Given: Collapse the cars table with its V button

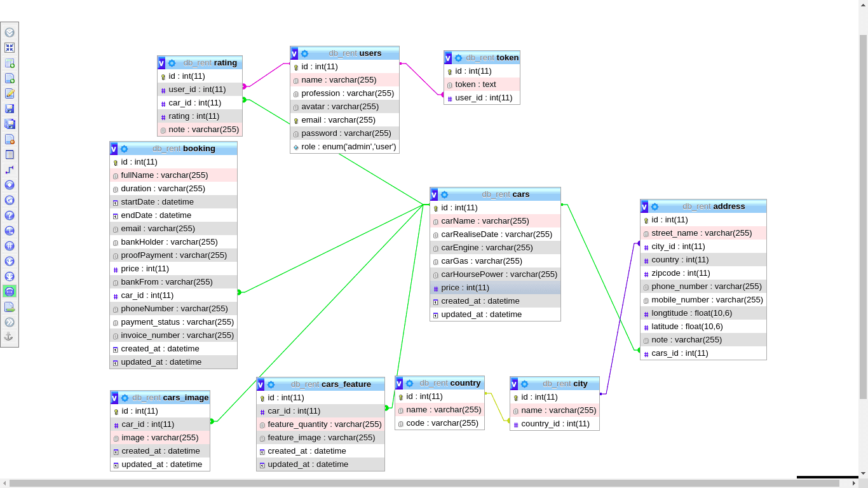Looking at the screenshot, I should point(434,194).
